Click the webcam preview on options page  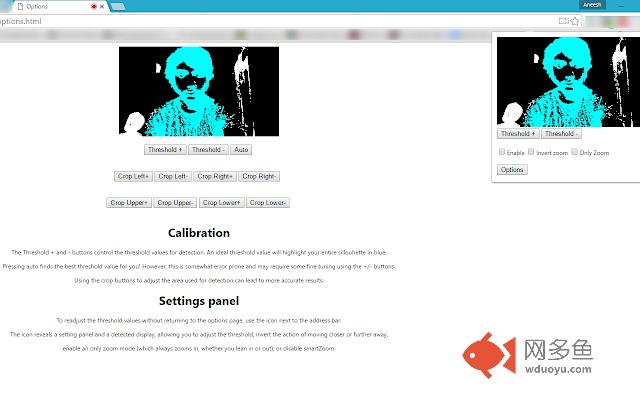199,91
